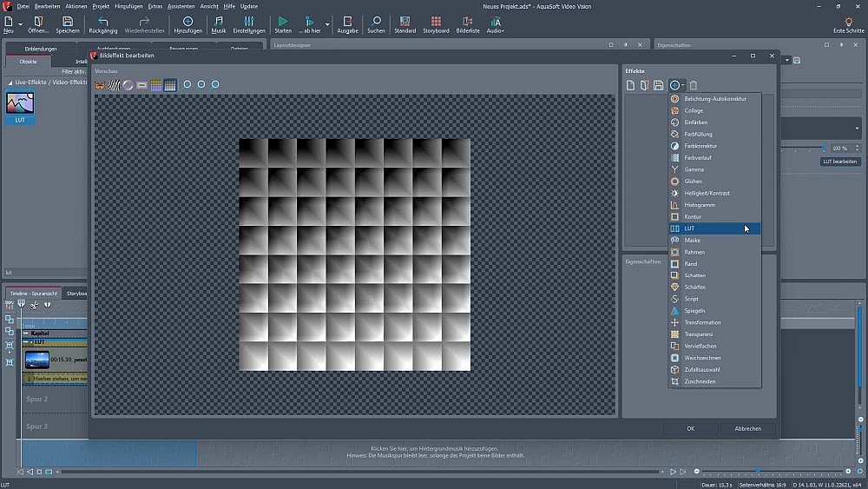Choose the LUT grid preview icon
Screen dimensions: 868x489
click(x=170, y=85)
